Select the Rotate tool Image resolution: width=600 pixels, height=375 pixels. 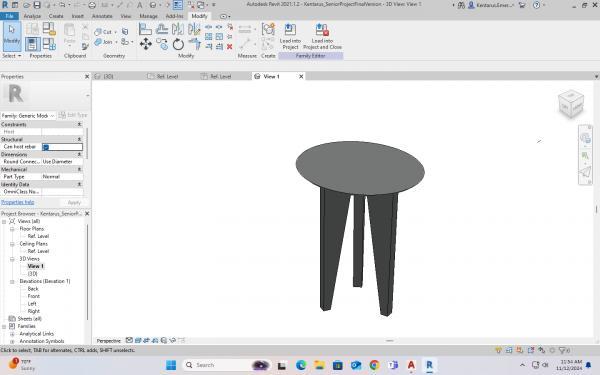tap(178, 44)
